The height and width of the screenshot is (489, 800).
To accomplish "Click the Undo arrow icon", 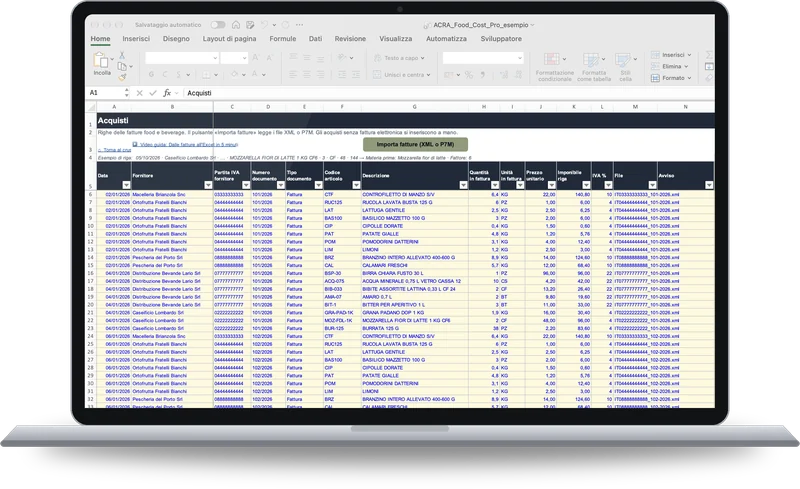I will click(x=264, y=25).
